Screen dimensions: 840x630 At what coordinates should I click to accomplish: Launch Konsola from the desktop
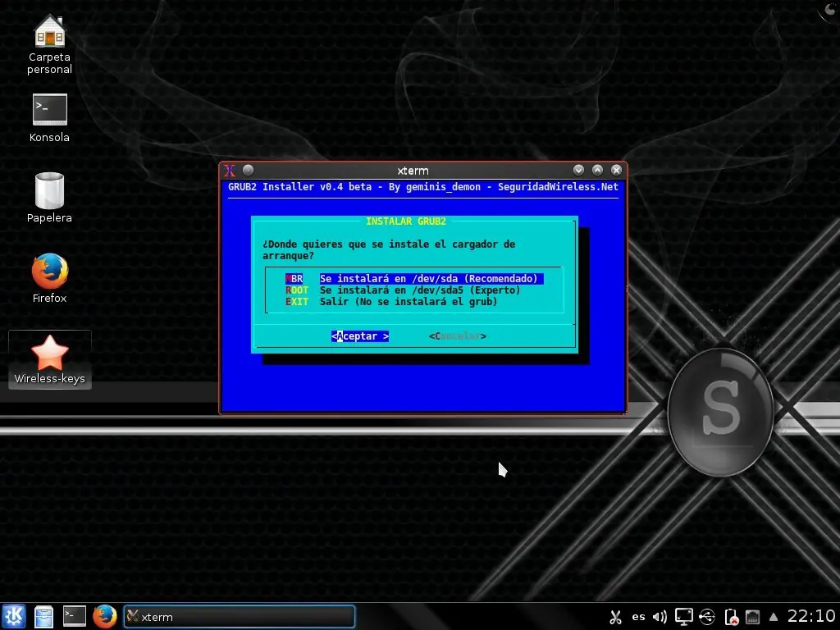pos(49,118)
